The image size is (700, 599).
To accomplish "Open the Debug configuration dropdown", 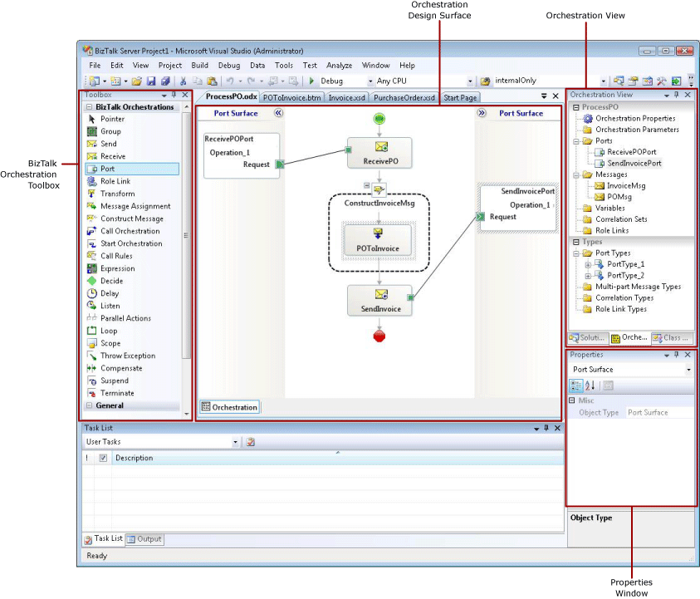I will pos(370,81).
